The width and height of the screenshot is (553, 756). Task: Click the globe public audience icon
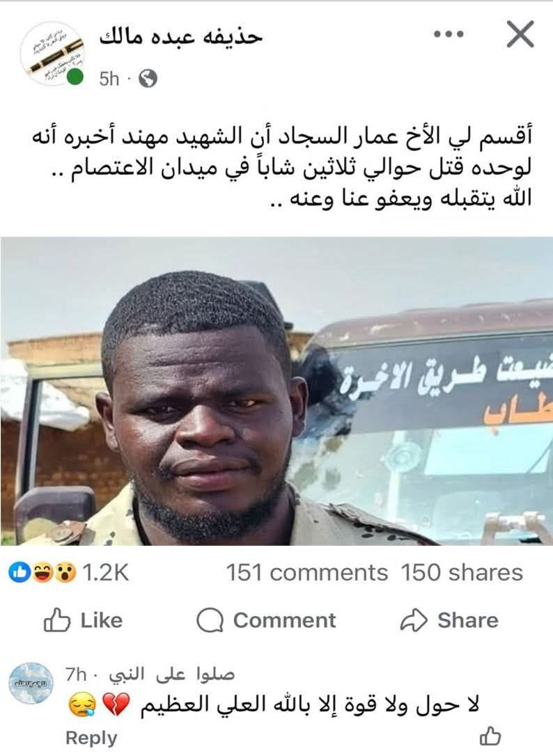click(x=148, y=78)
